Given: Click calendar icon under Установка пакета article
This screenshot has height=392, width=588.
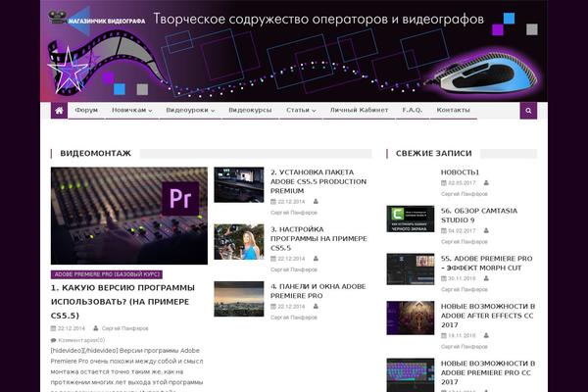Looking at the screenshot, I should point(273,202).
